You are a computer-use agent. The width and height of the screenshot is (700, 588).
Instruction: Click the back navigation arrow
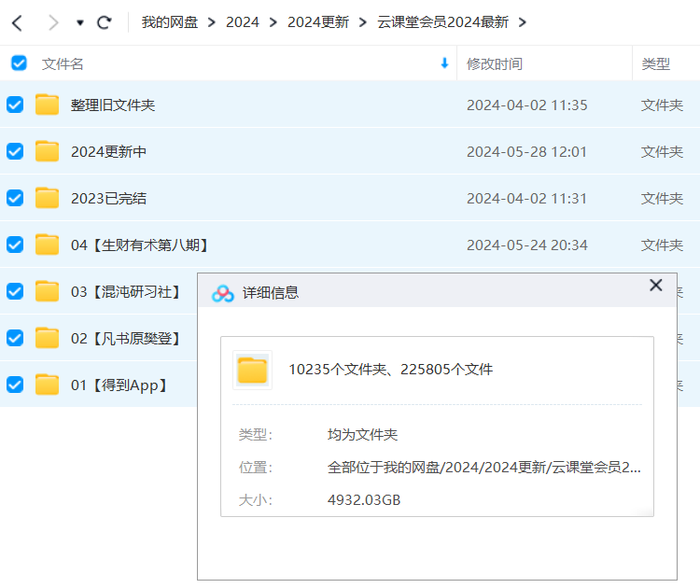pos(17,21)
